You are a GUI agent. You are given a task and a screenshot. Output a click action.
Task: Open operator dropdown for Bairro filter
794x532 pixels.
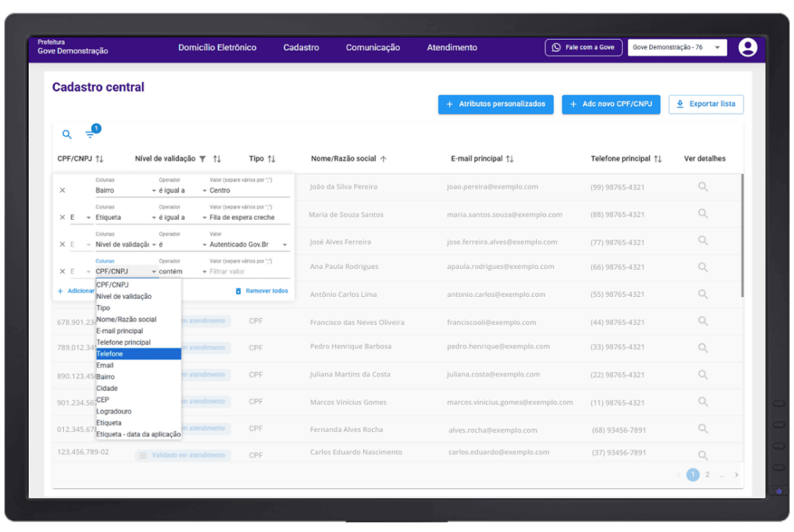tap(182, 191)
